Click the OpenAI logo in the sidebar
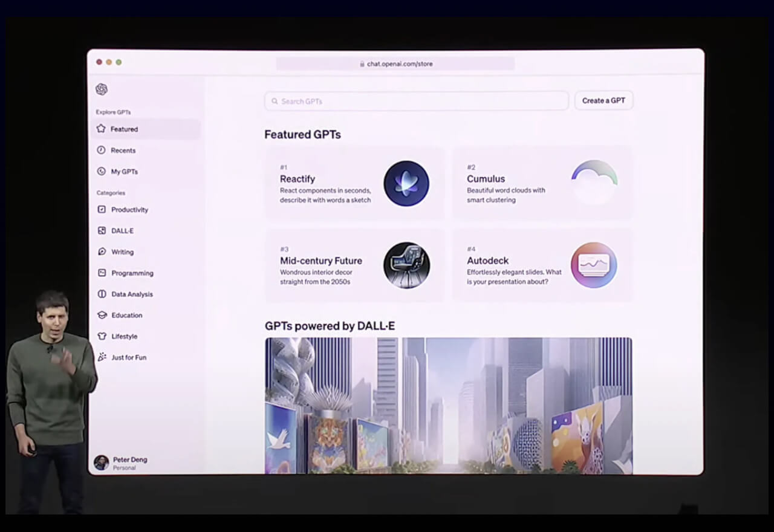The width and height of the screenshot is (774, 532). [x=102, y=89]
